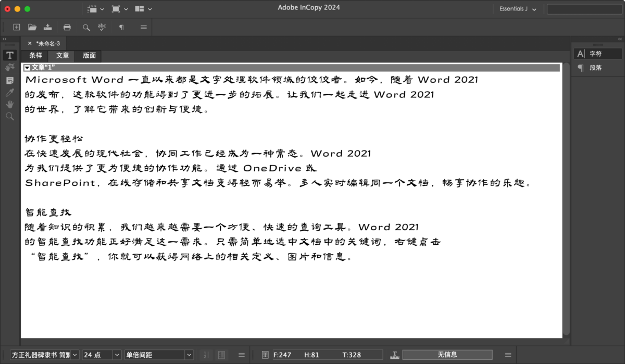Screen dimensions: 625x364
Task: Click the Open folder icon
Action: pyautogui.click(x=32, y=27)
